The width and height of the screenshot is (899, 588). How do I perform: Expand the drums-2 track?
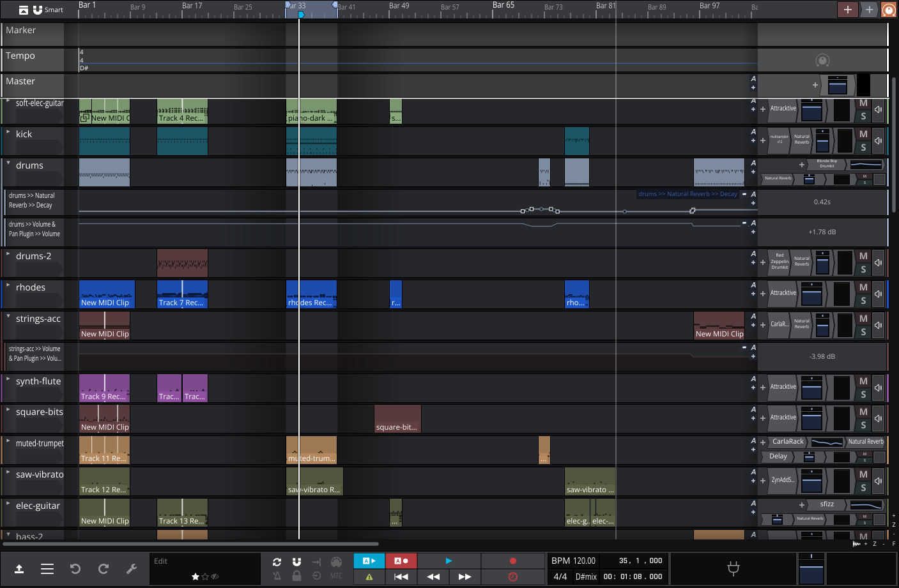(8, 254)
